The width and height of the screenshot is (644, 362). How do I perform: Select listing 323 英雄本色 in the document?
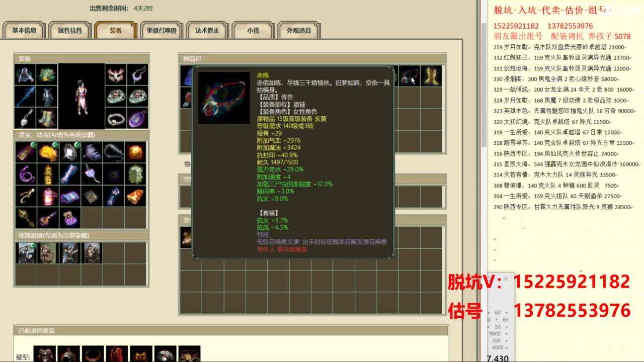coord(564,111)
